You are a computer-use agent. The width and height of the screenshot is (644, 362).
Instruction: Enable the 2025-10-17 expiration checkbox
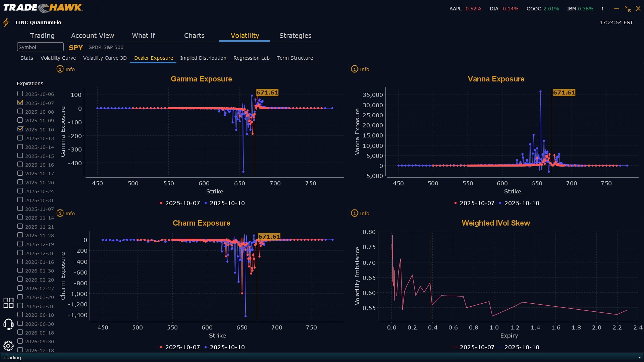pos(20,173)
